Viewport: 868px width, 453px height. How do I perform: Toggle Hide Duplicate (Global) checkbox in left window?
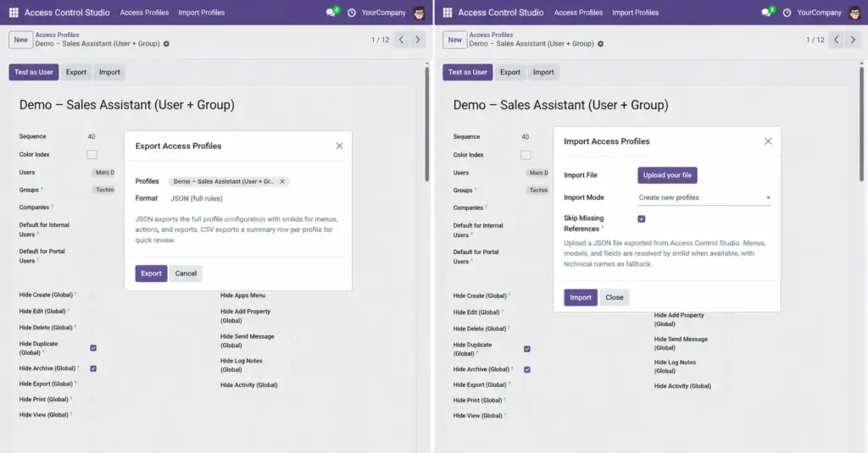tap(93, 348)
